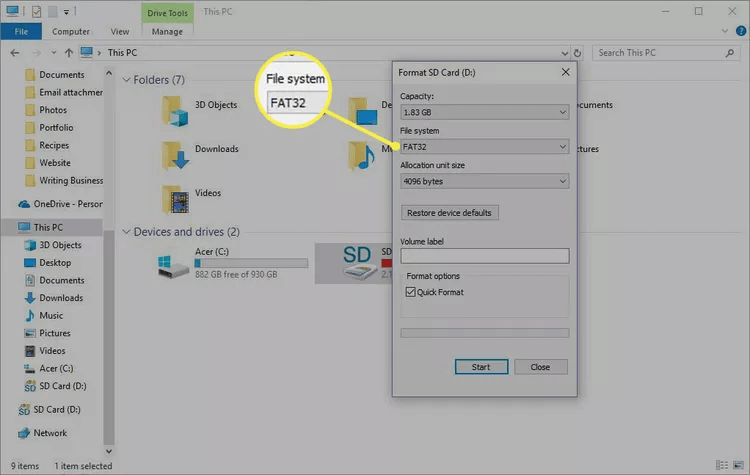Viewport: 750px width, 475px height.
Task: Click Restore device defaults button
Action: (449, 213)
